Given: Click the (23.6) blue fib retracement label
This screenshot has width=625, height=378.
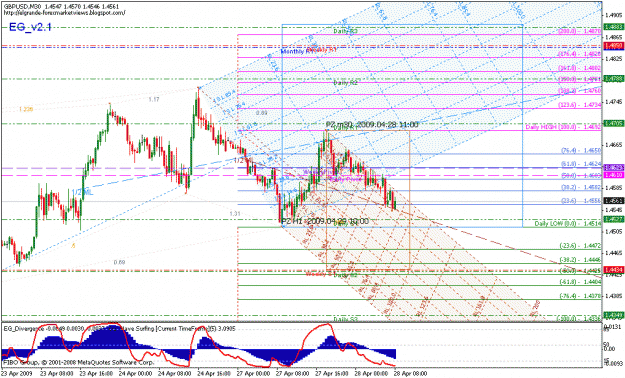Looking at the screenshot, I should coord(581,201).
